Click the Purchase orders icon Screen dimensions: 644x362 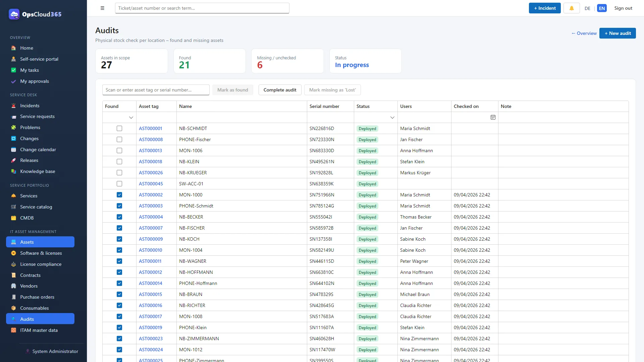[13, 297]
